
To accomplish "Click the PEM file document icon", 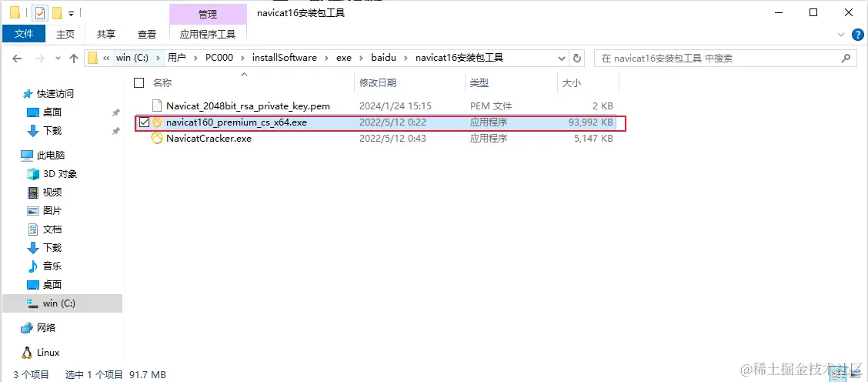I will pos(157,106).
